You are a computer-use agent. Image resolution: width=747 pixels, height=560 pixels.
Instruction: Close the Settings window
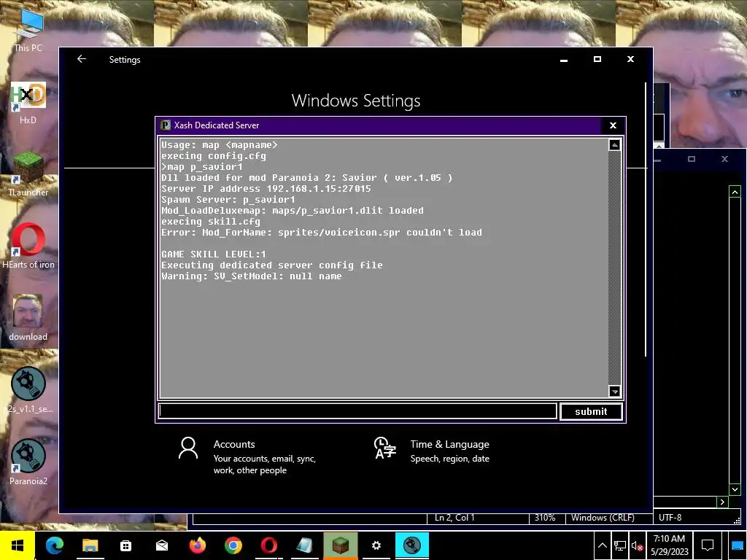pyautogui.click(x=631, y=60)
